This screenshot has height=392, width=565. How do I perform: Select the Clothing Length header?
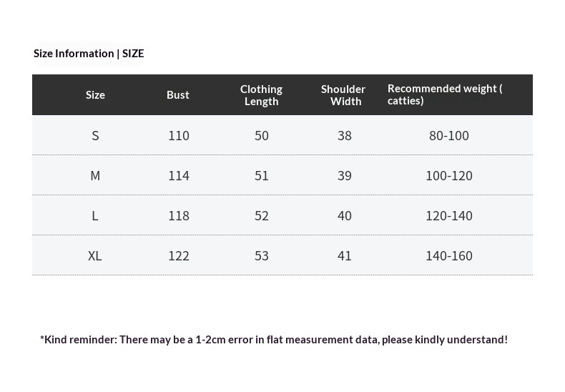[261, 95]
